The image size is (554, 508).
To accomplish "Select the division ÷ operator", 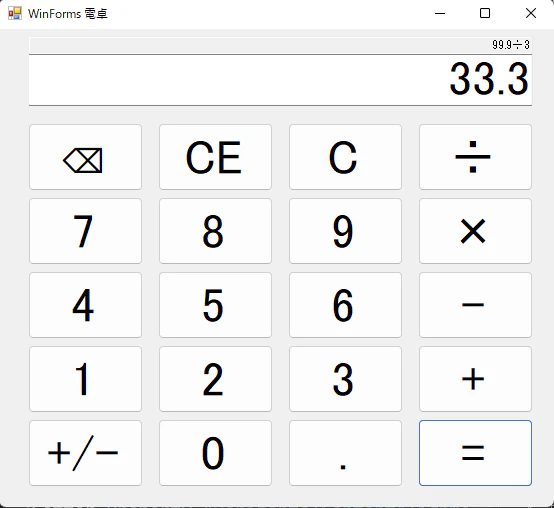I will [x=475, y=157].
